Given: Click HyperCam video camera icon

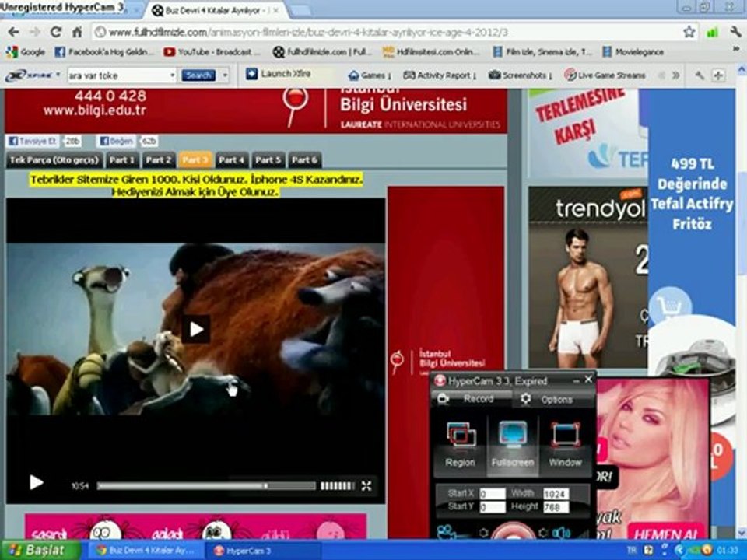Looking at the screenshot, I should point(446,532).
